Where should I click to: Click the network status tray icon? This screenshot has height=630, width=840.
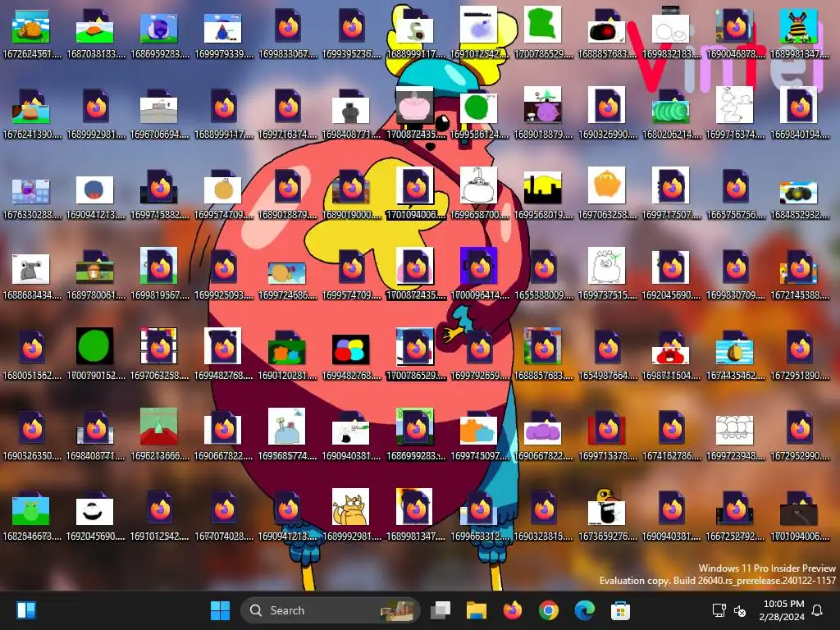(x=719, y=610)
